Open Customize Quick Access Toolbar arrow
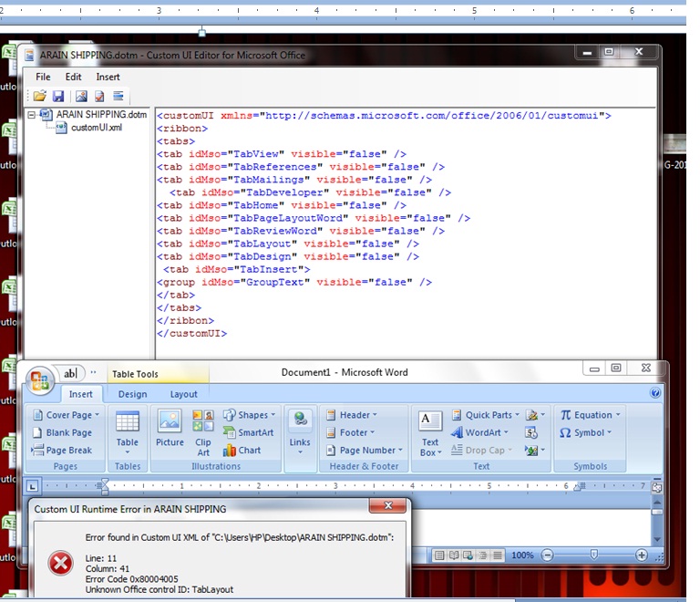The height and width of the screenshot is (602, 700). click(x=93, y=372)
